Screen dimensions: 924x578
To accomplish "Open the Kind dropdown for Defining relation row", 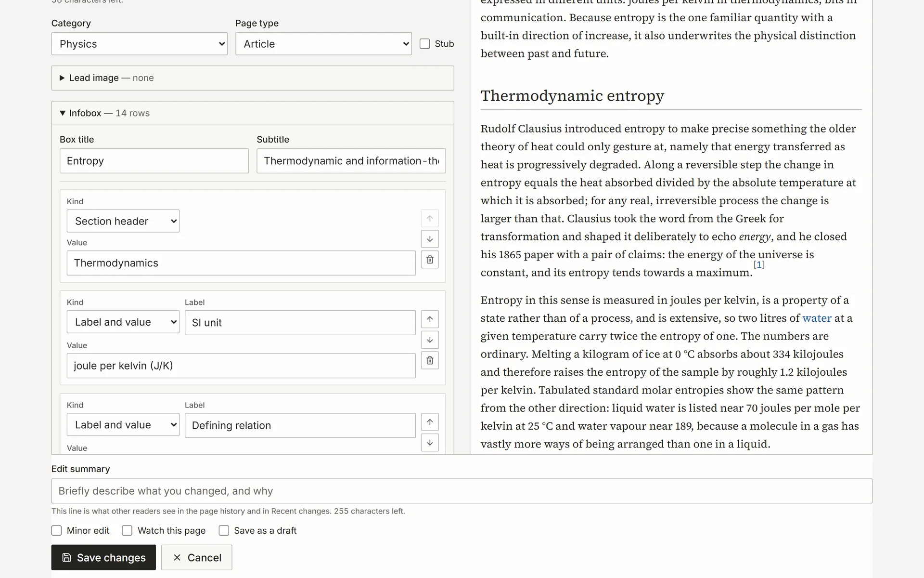I will [x=123, y=425].
